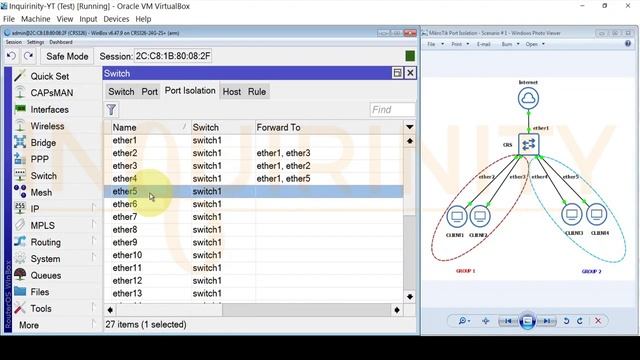640x360 pixels.
Task: Open Photo Viewer zoom magnifier
Action: 464,321
